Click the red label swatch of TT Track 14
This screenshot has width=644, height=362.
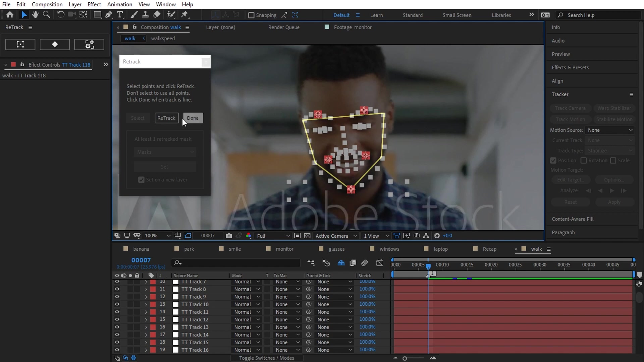point(153,335)
